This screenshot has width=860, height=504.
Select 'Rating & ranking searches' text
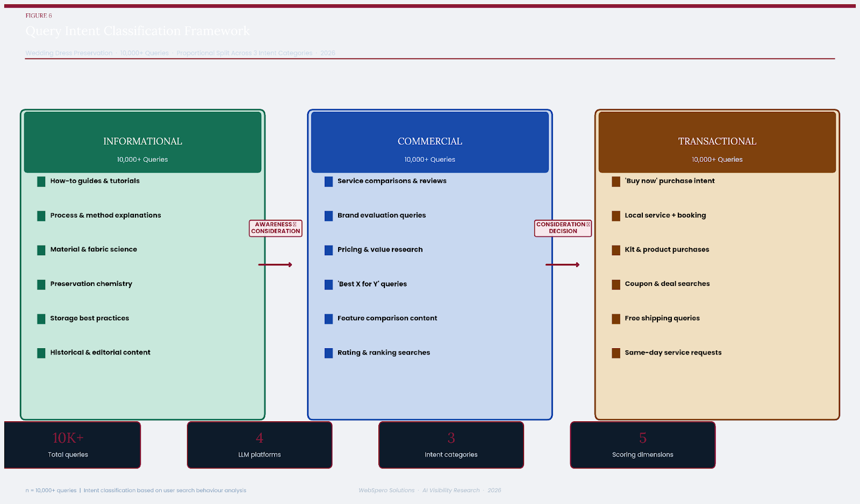(384, 352)
